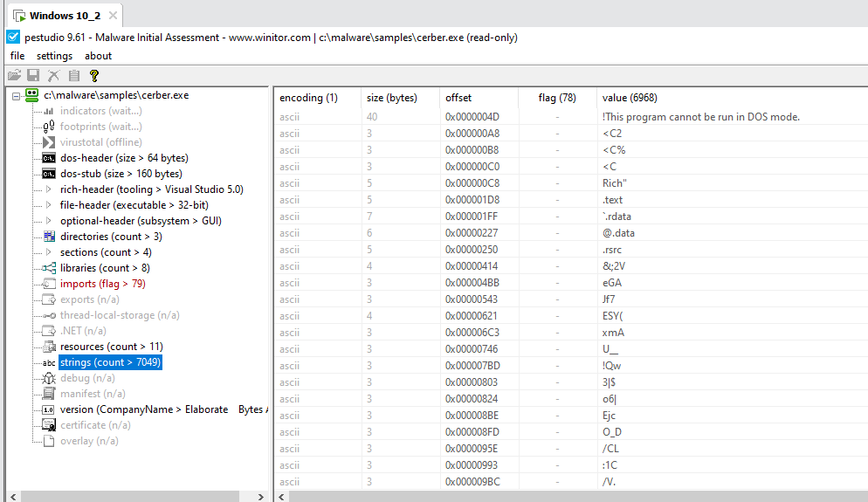Click the certificate icon
This screenshot has height=502, width=868.
pyautogui.click(x=49, y=425)
